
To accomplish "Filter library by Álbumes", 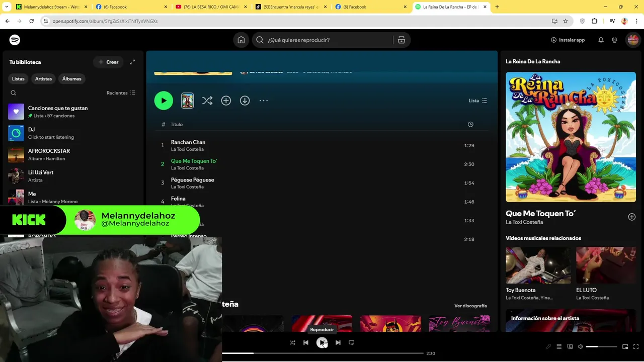I will click(71, 79).
